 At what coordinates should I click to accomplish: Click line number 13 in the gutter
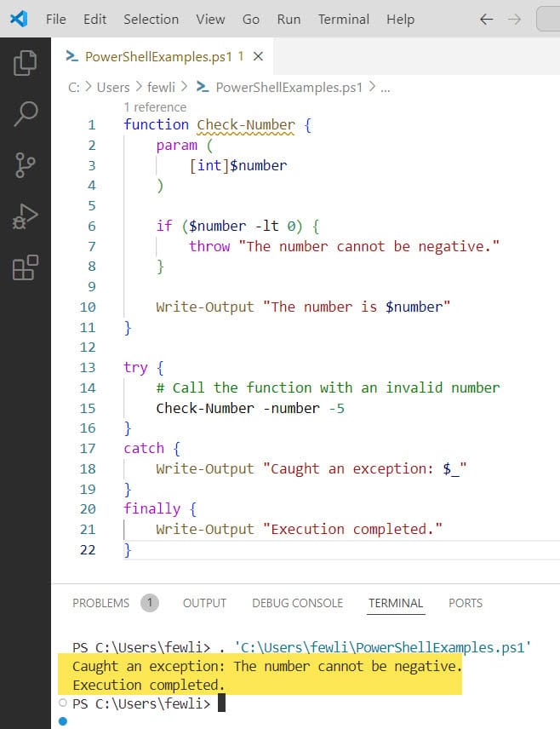tap(88, 367)
